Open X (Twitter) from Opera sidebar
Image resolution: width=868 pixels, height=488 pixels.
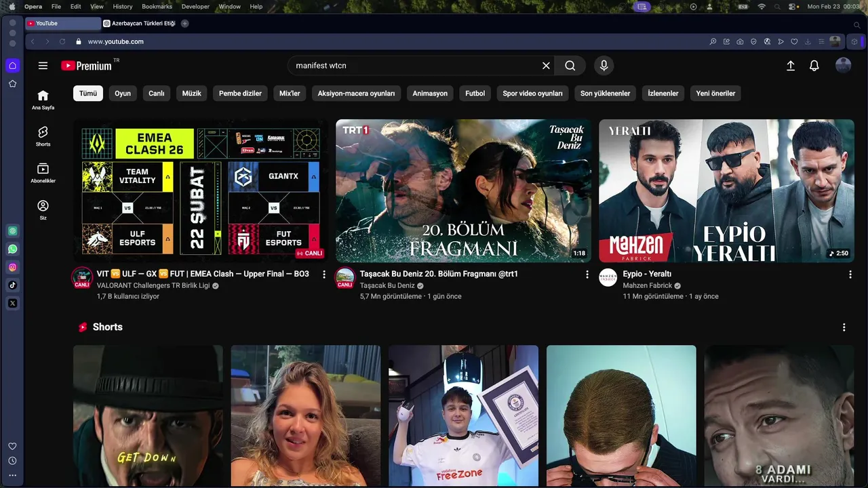click(x=12, y=303)
